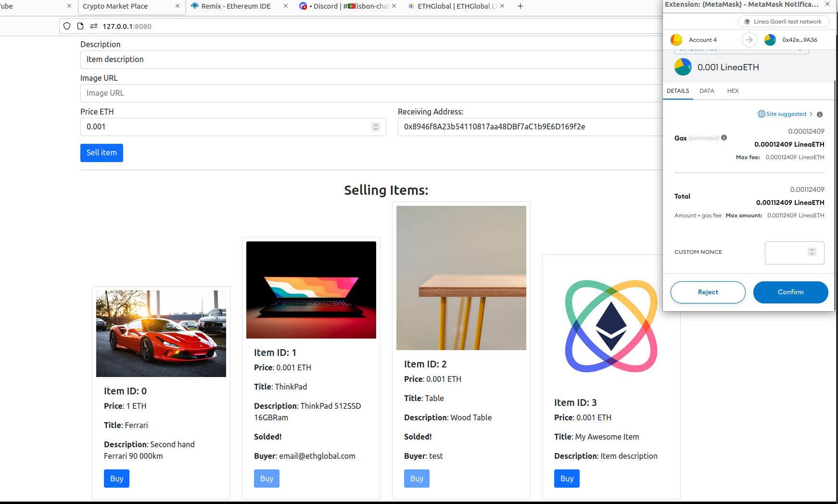
Task: Click the Ferrari car image
Action: click(x=161, y=334)
